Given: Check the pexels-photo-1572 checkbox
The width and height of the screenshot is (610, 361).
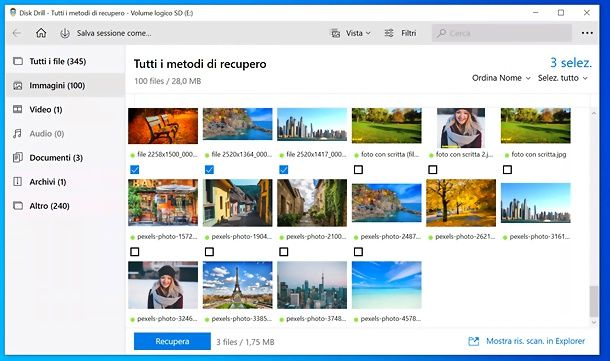Looking at the screenshot, I should click(135, 252).
